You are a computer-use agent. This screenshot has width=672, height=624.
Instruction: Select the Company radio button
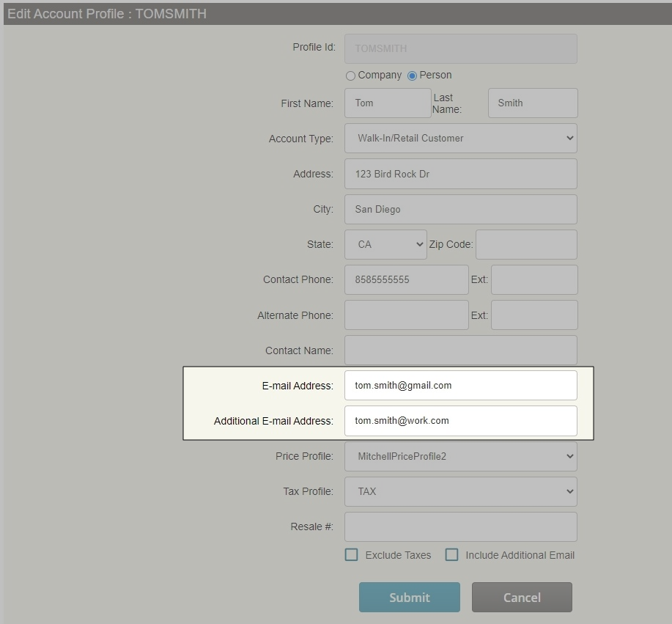pyautogui.click(x=350, y=76)
